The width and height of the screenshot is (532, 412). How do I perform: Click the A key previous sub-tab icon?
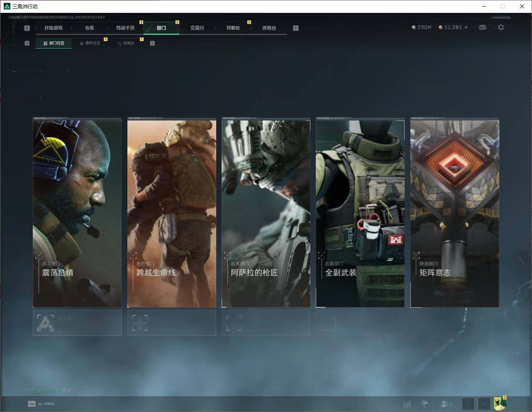point(27,43)
